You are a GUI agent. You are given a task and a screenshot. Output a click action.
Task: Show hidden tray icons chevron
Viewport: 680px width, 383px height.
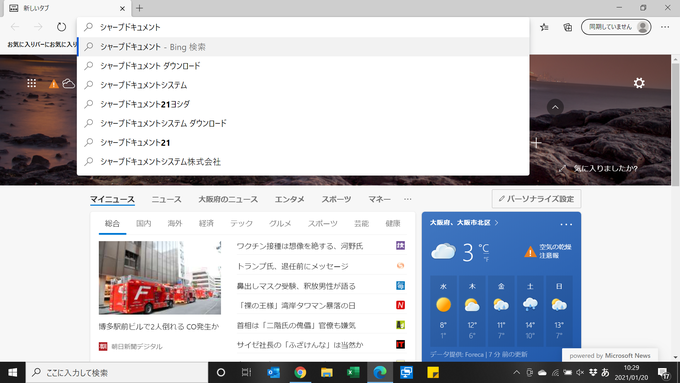(517, 373)
